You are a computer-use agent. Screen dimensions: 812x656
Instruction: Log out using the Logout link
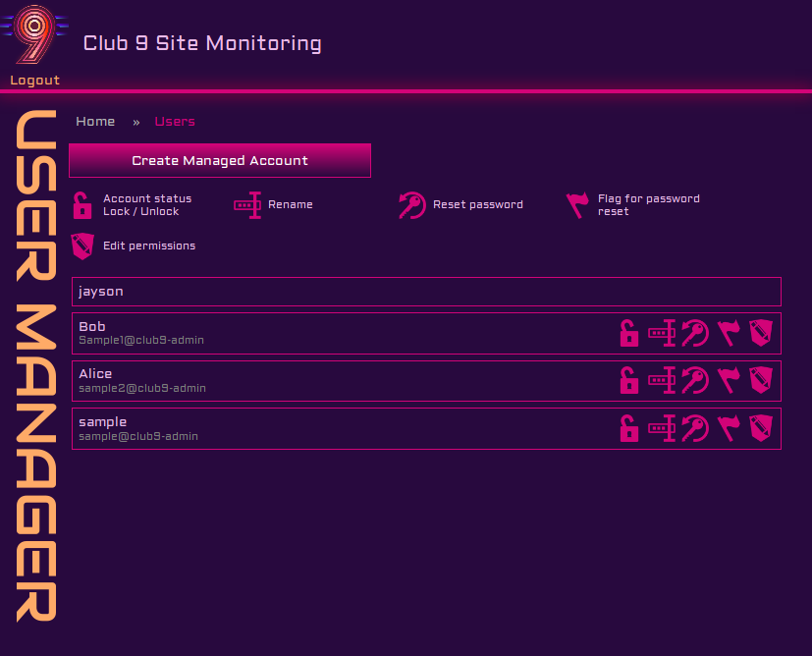coord(35,81)
